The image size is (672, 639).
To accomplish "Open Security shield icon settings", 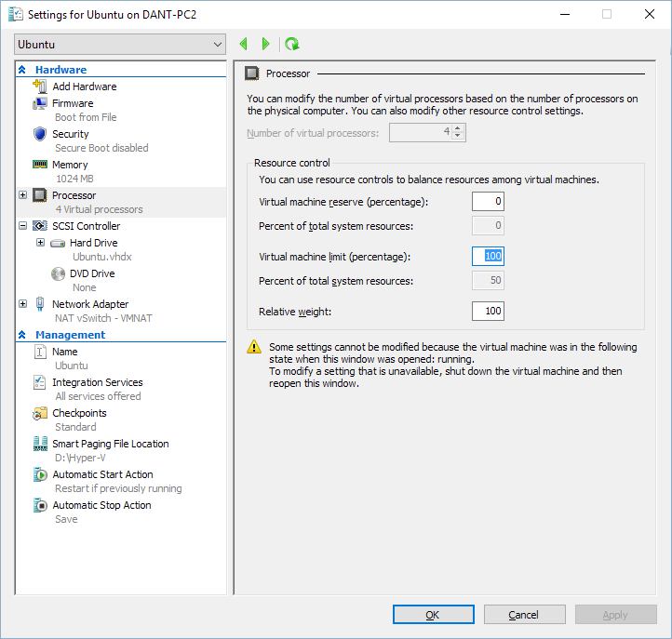I will (x=40, y=134).
